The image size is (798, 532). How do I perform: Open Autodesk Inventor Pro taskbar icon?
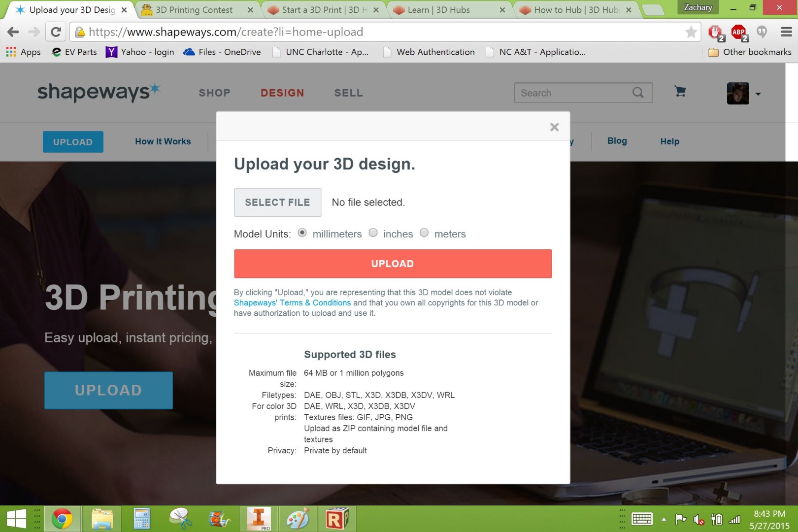tap(259, 519)
